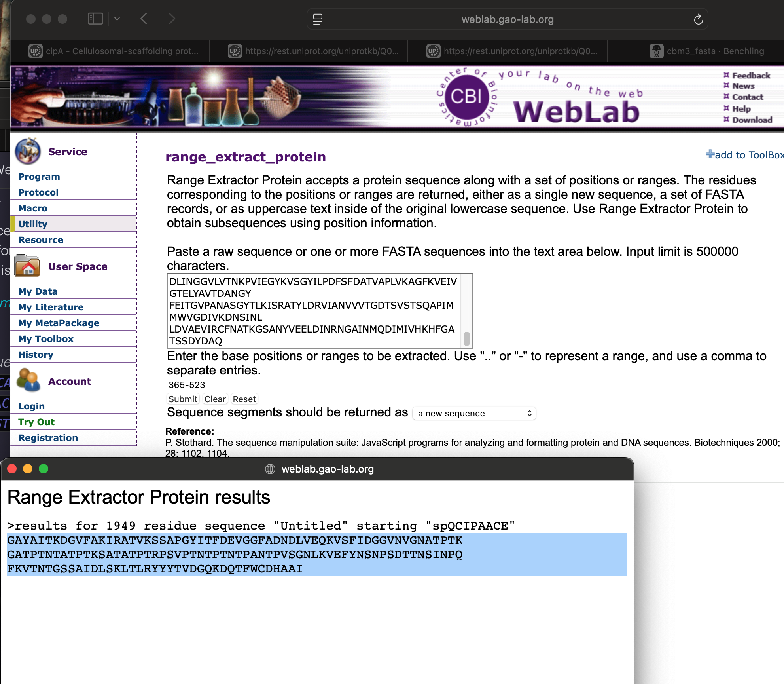Click the Download link in header
The height and width of the screenshot is (684, 784).
pyautogui.click(x=752, y=120)
